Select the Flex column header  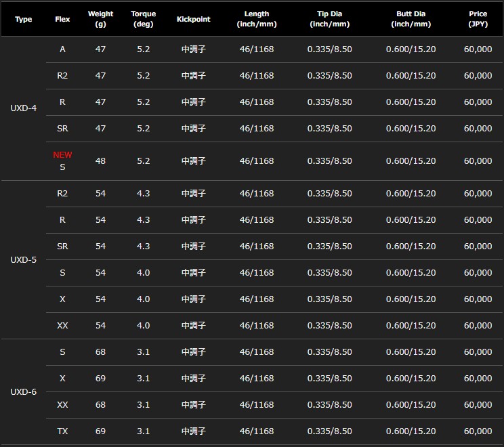[62, 19]
